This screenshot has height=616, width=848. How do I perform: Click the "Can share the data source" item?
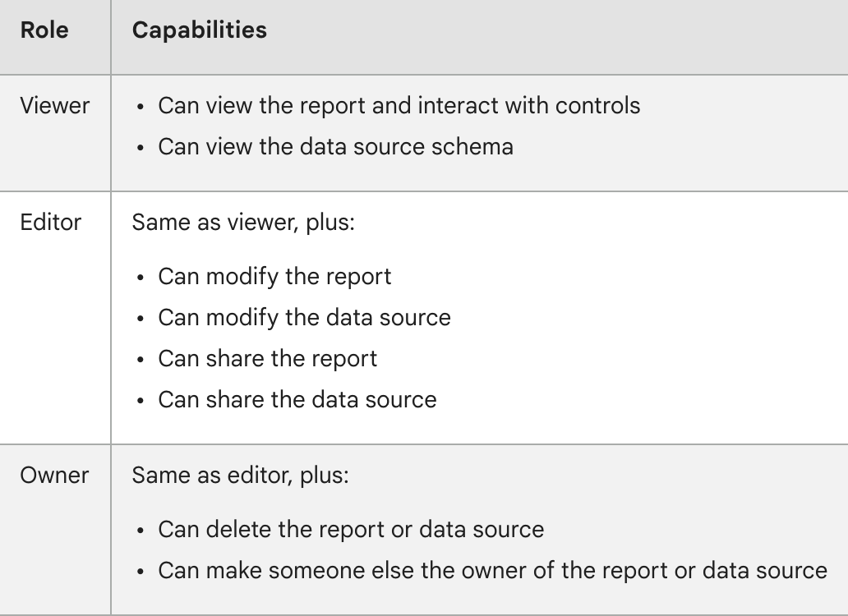[297, 399]
